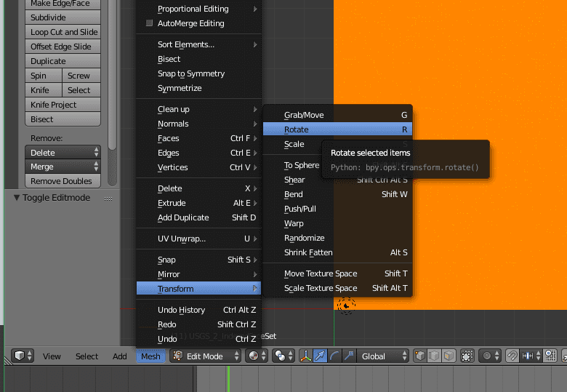Screen dimensions: 567x392
Task: Open the Select menu in header
Action: (x=87, y=356)
